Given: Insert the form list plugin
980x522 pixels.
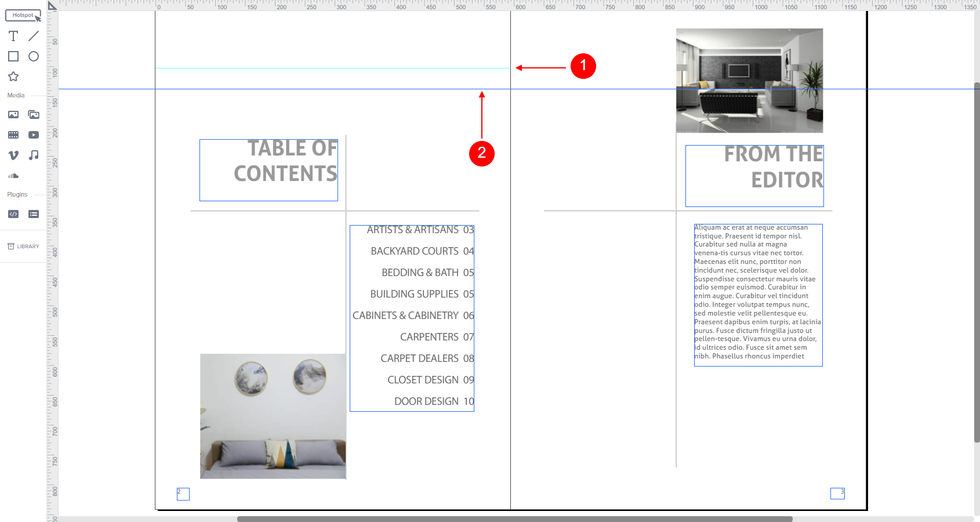Looking at the screenshot, I should (x=34, y=214).
